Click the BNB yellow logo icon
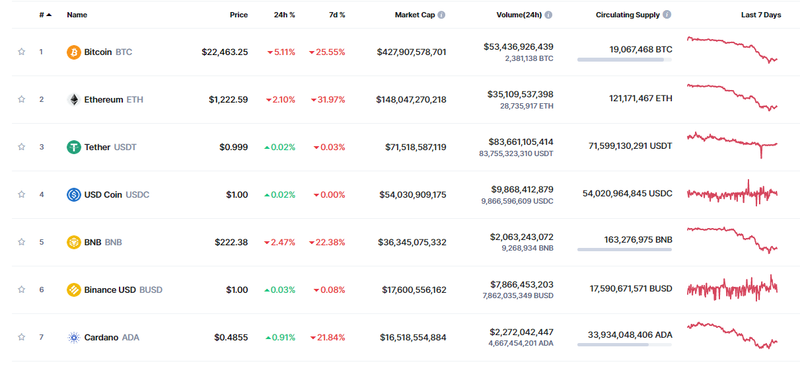 (x=74, y=242)
